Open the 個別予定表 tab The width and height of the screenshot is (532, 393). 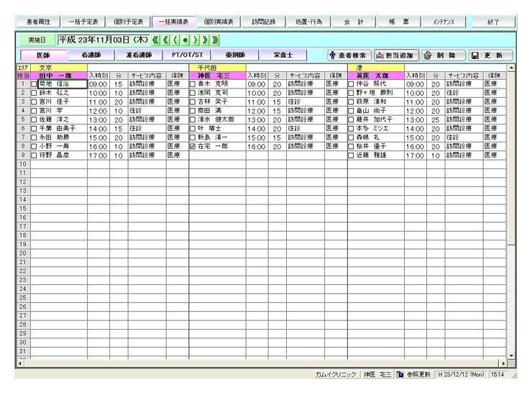pos(128,22)
